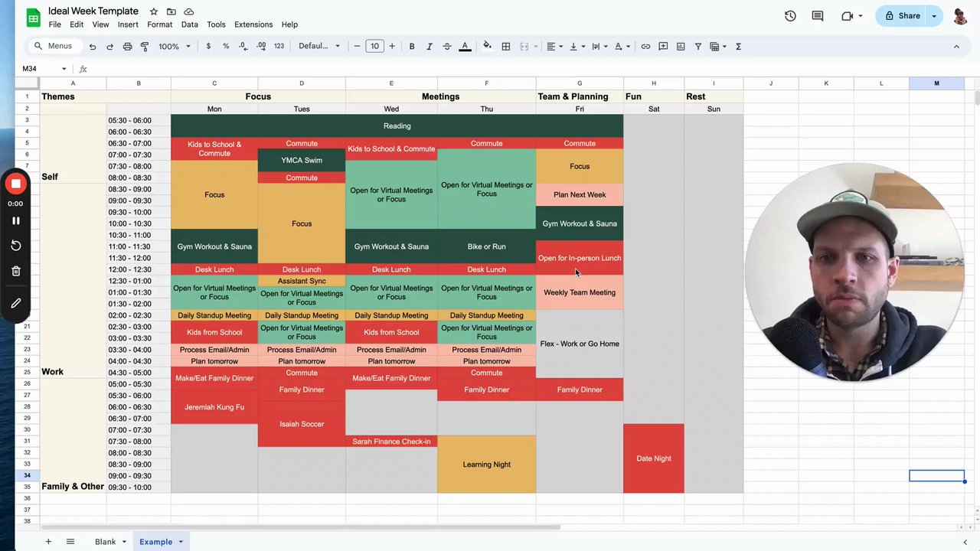
Task: Open the Extensions menu
Action: [x=253, y=24]
